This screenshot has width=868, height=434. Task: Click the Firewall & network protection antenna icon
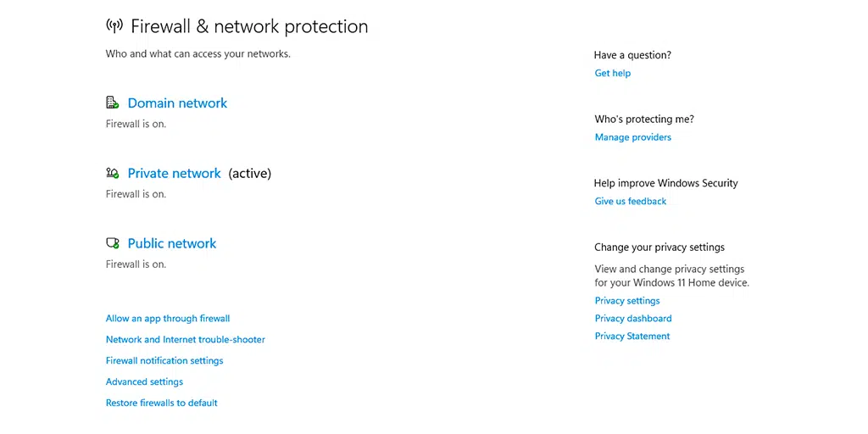(x=114, y=25)
